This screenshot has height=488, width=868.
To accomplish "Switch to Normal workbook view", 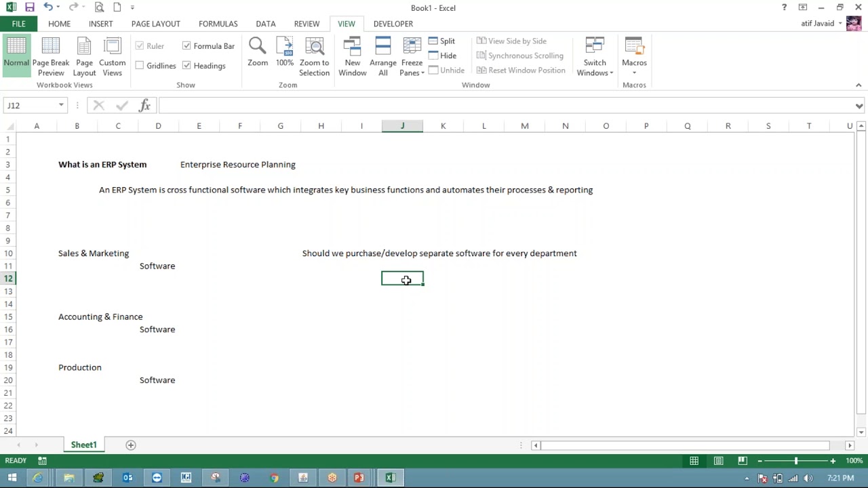I will point(16,56).
